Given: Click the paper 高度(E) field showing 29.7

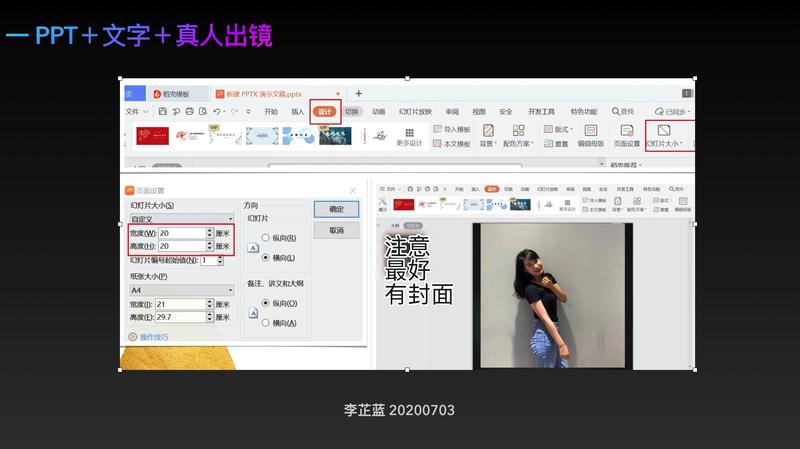Looking at the screenshot, I should [x=181, y=317].
